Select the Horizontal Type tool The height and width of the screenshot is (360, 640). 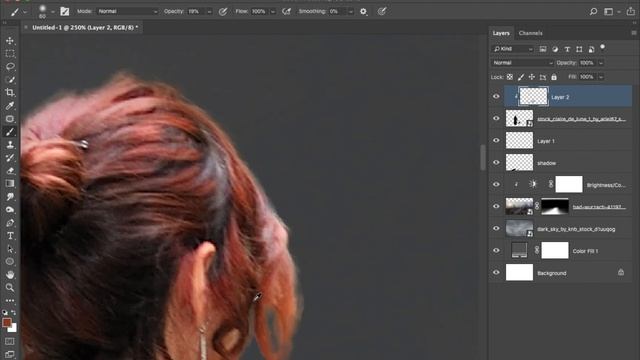(10, 236)
